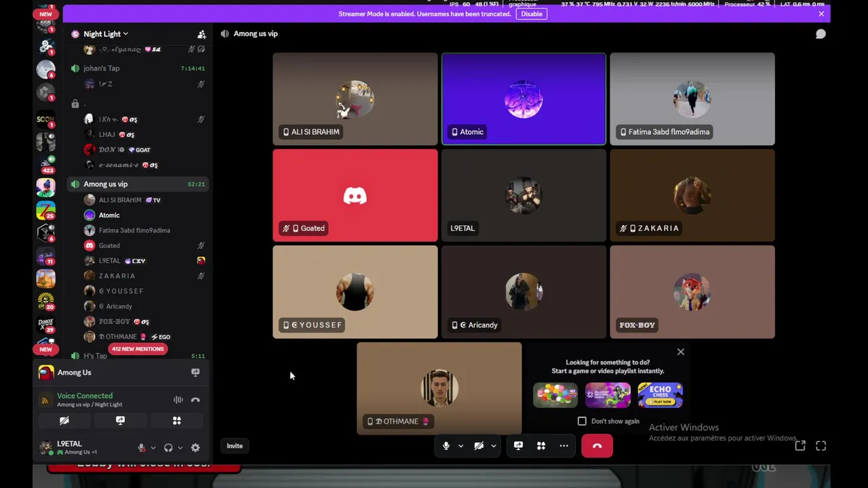Click the Voice Connected status text
Screen dimensions: 868x488
85,396
